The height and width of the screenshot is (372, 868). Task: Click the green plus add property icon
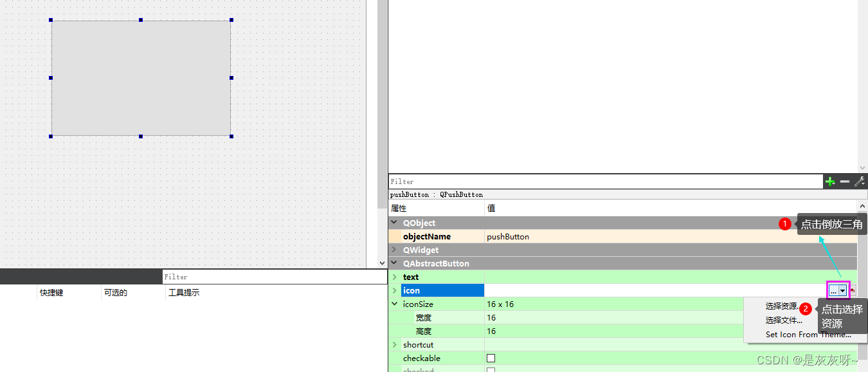click(x=830, y=182)
